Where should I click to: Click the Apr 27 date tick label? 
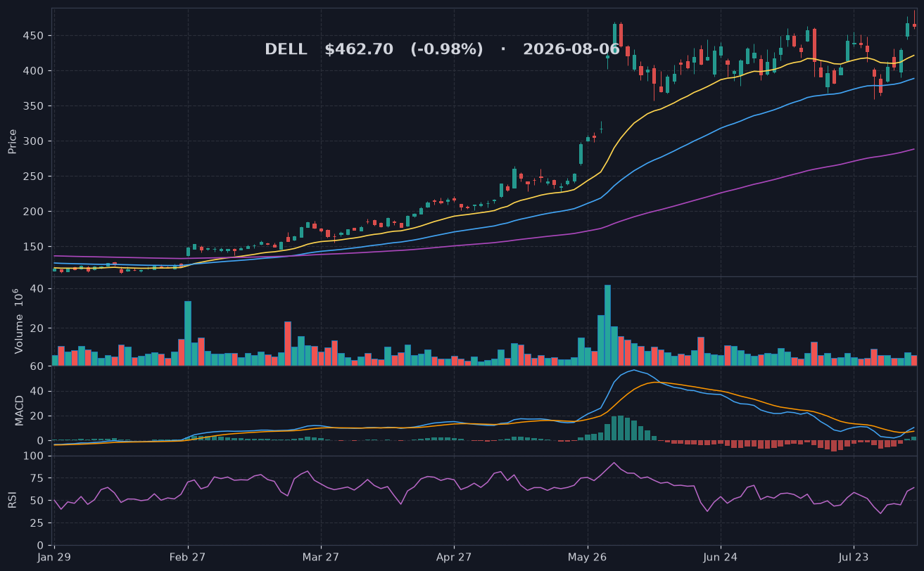click(454, 558)
